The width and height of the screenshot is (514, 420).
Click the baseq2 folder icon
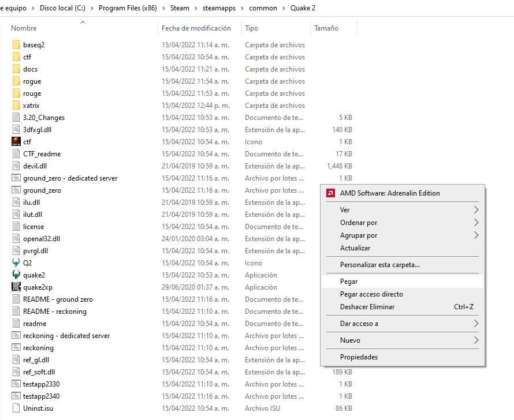point(16,45)
